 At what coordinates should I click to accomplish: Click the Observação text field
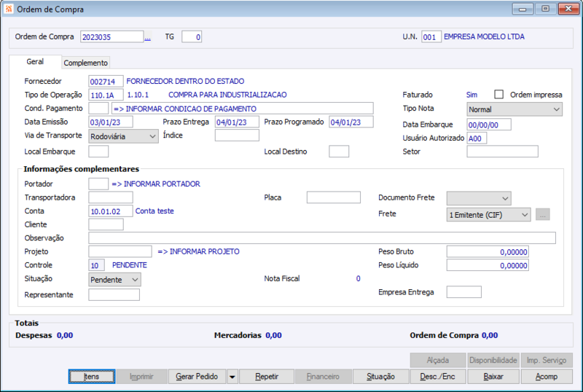(x=322, y=238)
